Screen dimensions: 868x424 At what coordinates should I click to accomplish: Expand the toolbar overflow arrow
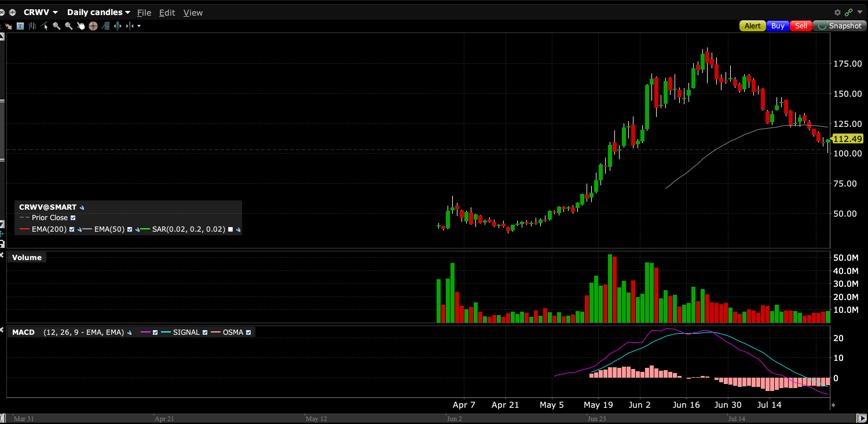tap(139, 26)
